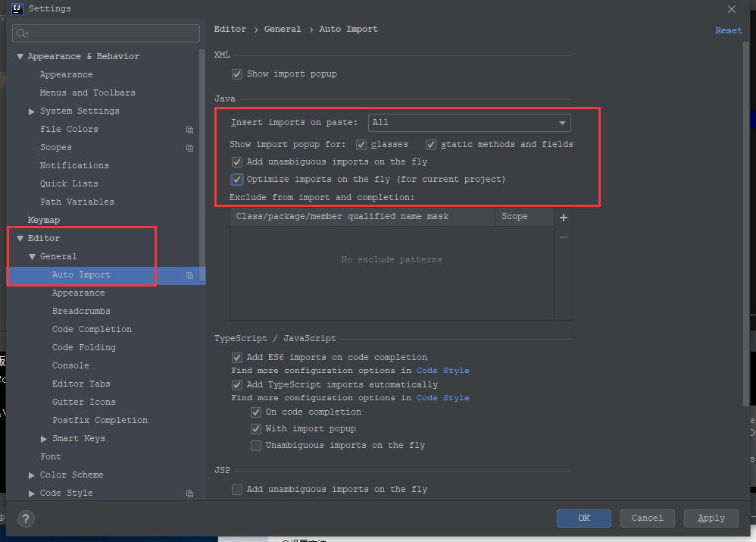
Task: Enable JSP Add unambiguous imports on the fly
Action: pos(237,490)
